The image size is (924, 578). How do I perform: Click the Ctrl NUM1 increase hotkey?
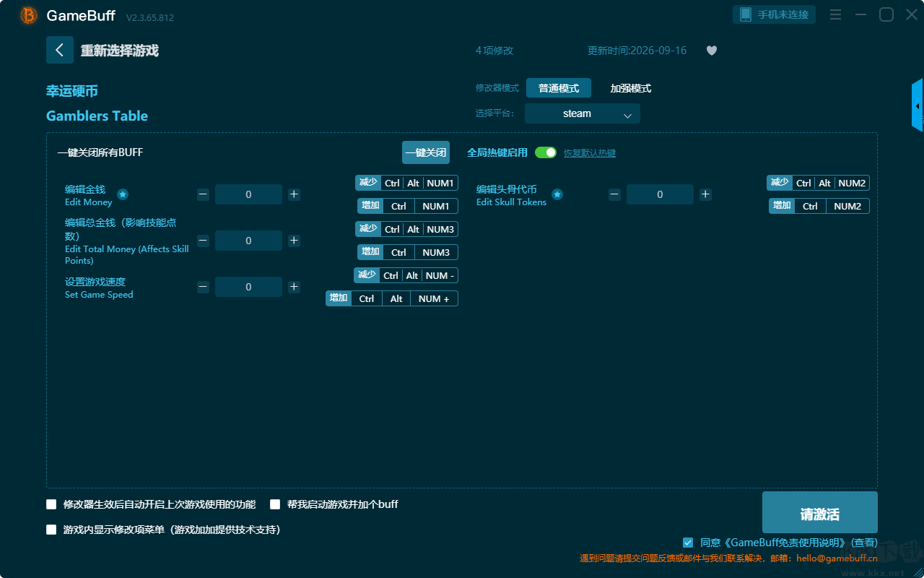pos(408,206)
